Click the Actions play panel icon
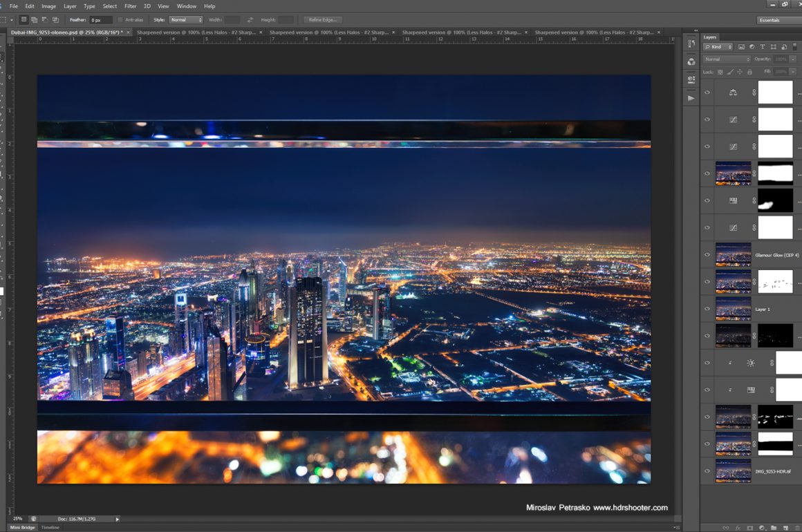This screenshot has width=802, height=532. [x=691, y=98]
